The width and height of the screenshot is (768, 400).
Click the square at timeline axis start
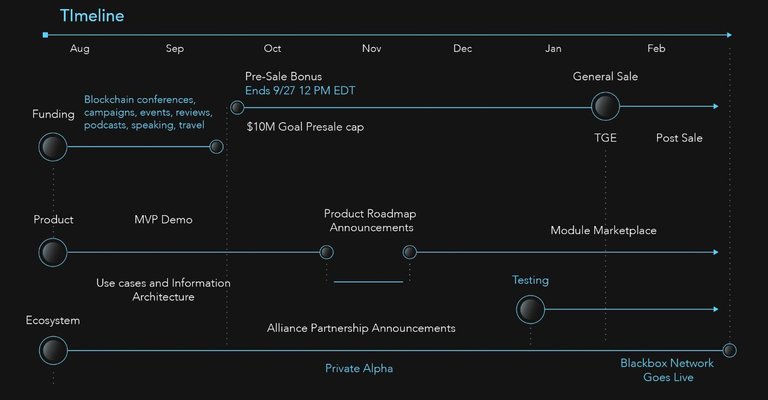46,35
